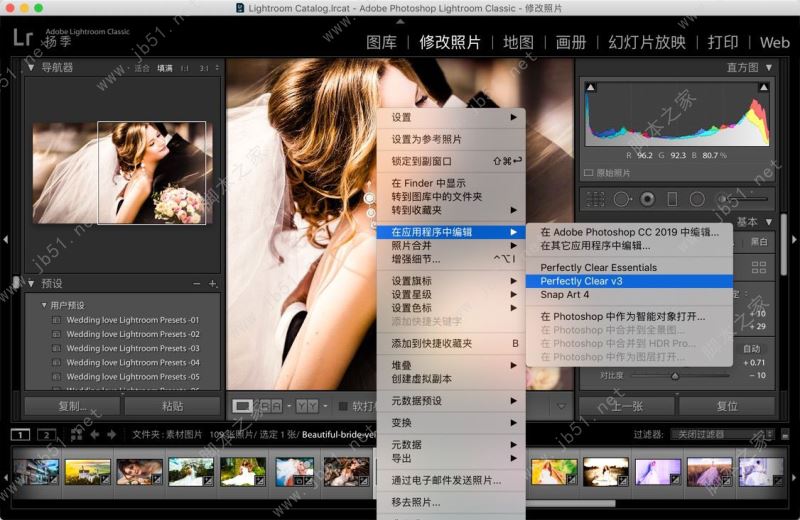Image resolution: width=800 pixels, height=520 pixels.
Task: Set navigator zoom to 适合
Action: point(142,68)
